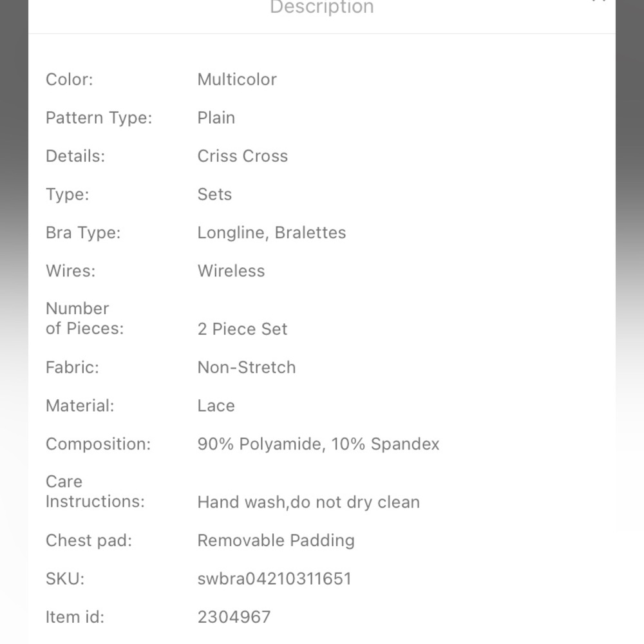The height and width of the screenshot is (644, 644).
Task: Select the Sets type value
Action: pyautogui.click(x=214, y=194)
